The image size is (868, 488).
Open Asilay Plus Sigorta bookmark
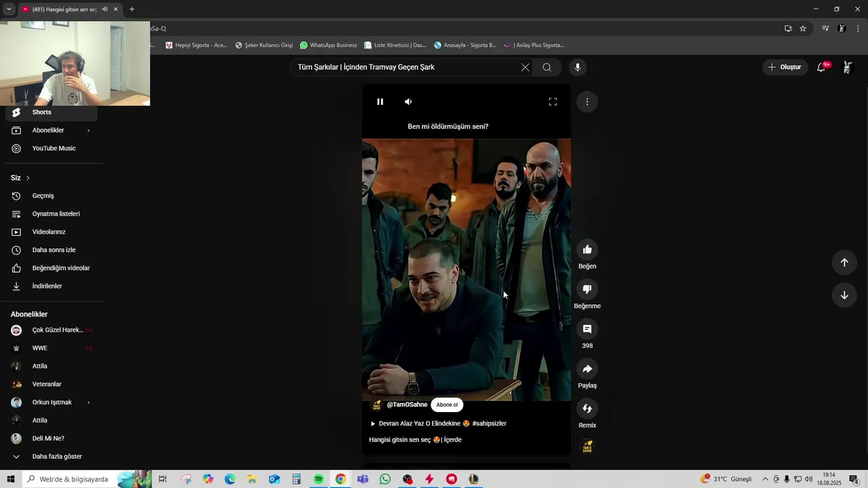point(534,45)
